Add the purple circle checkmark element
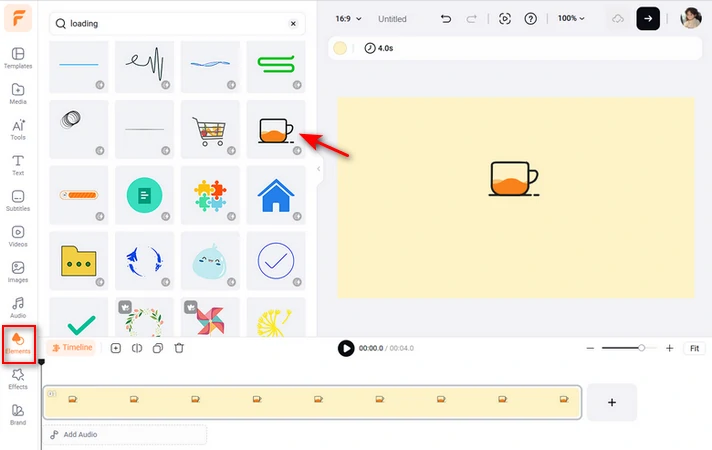 click(x=276, y=261)
